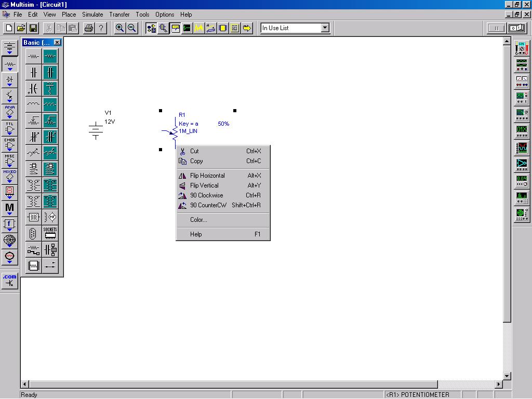Rotate component 90 Clockwise via context menu

click(x=223, y=195)
